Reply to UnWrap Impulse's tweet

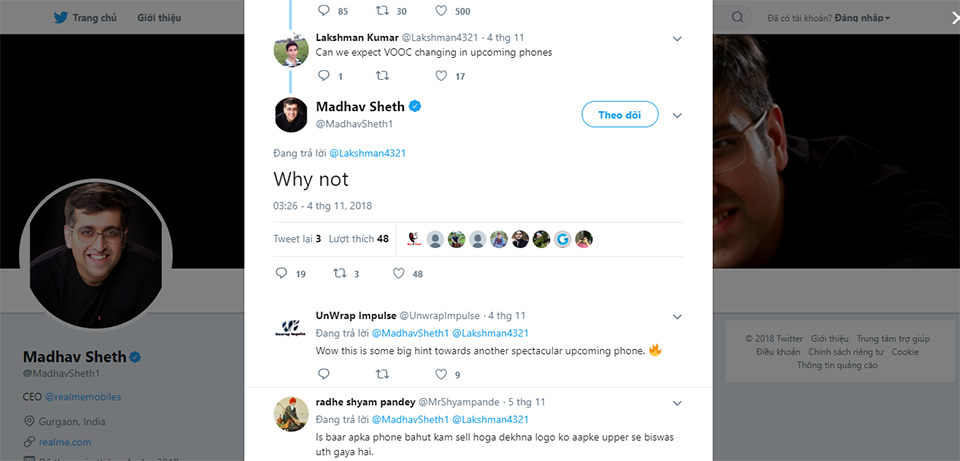[x=324, y=373]
